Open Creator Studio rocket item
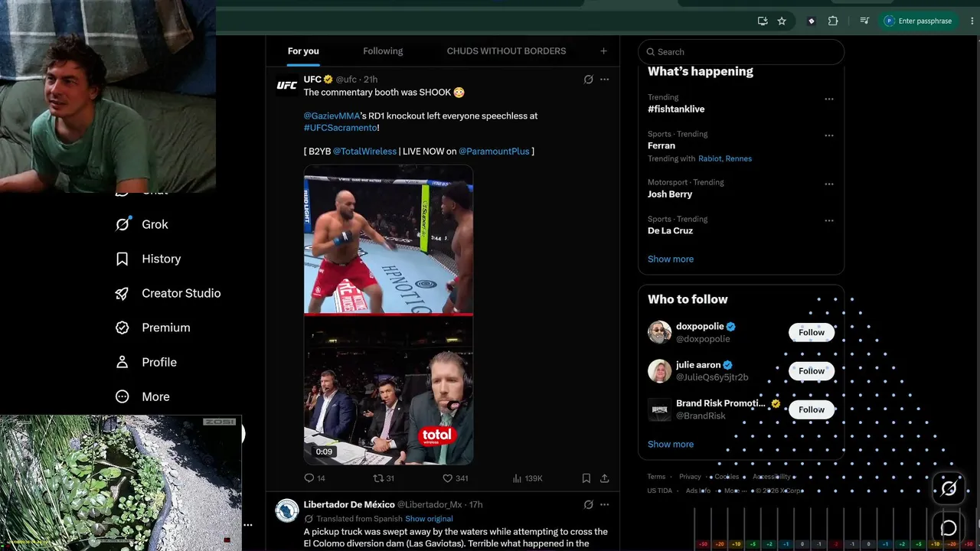The height and width of the screenshot is (551, 980). click(x=168, y=293)
